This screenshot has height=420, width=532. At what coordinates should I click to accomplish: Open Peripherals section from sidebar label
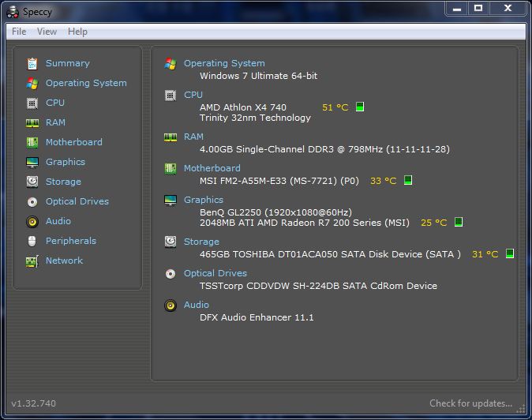point(71,241)
